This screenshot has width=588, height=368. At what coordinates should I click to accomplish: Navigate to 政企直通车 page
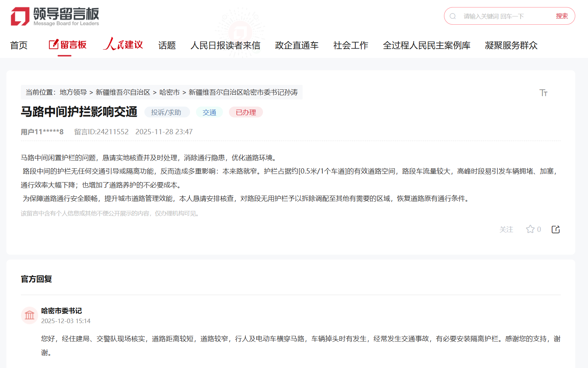tap(297, 45)
